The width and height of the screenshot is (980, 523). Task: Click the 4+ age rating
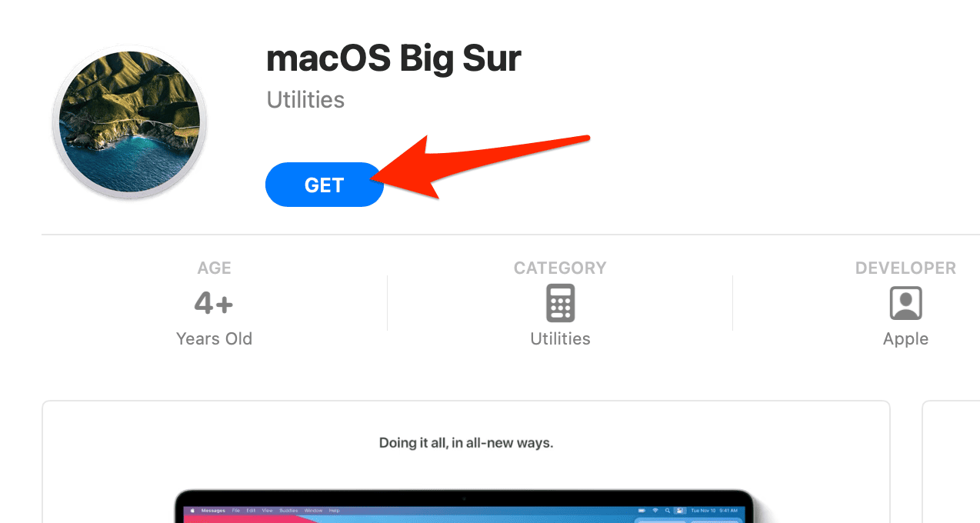click(214, 304)
